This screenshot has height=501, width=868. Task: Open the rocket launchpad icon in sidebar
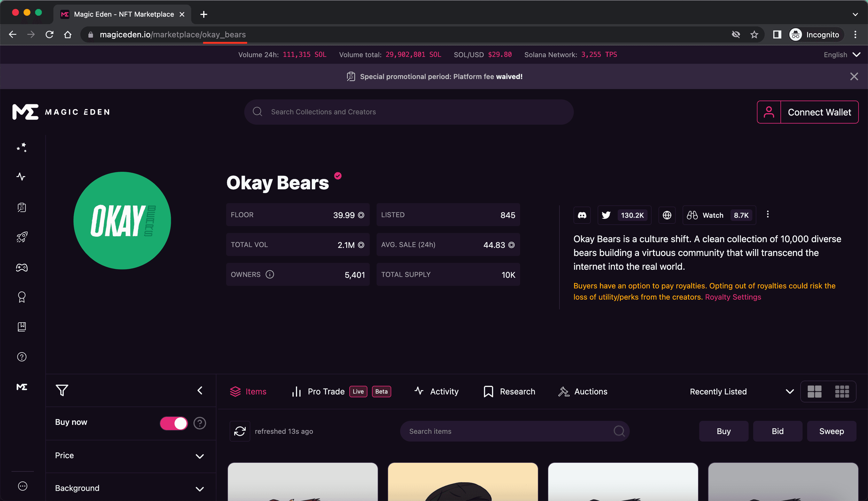(x=22, y=237)
